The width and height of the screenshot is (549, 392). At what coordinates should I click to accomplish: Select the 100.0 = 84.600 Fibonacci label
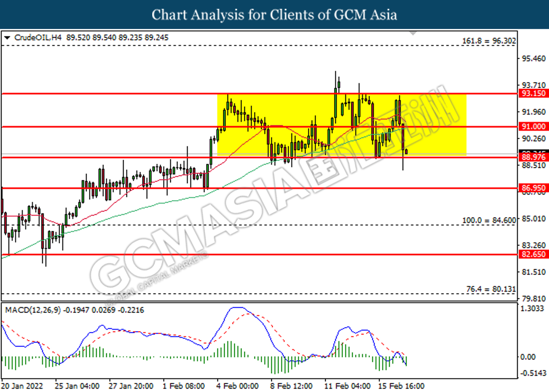[x=489, y=220]
